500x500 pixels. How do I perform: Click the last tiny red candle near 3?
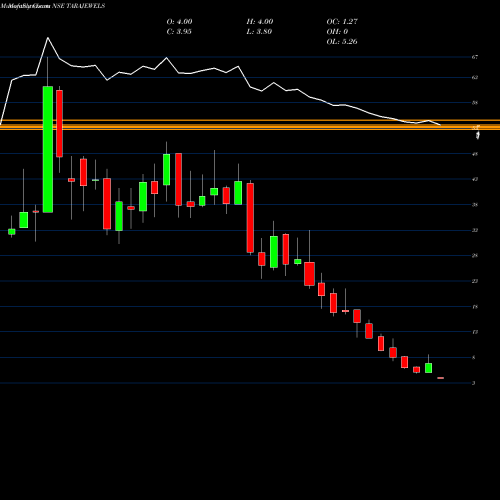pos(440,378)
